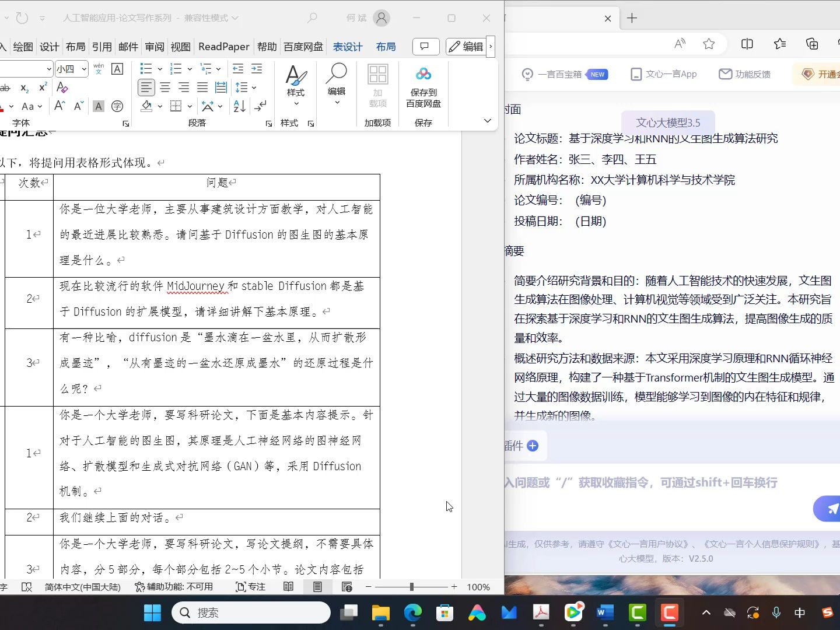Viewport: 840px width, 630px height.
Task: Click the enclosed character icon
Action: pos(117,106)
